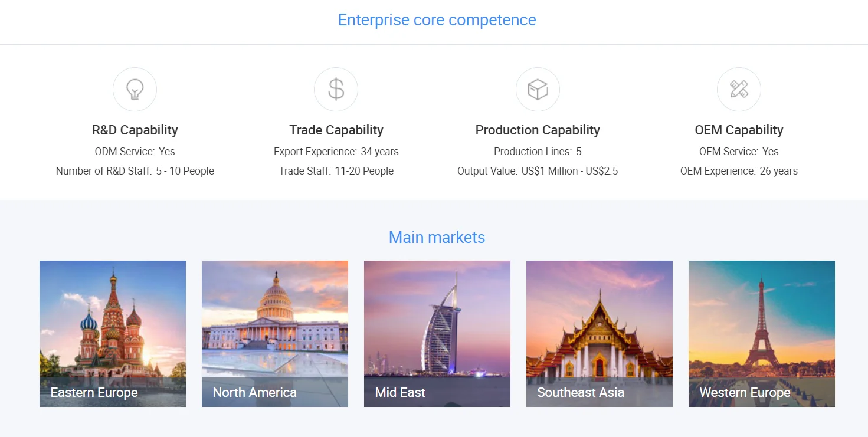This screenshot has height=437, width=868.
Task: Click the R&D Capability lightbulb icon
Action: [135, 90]
